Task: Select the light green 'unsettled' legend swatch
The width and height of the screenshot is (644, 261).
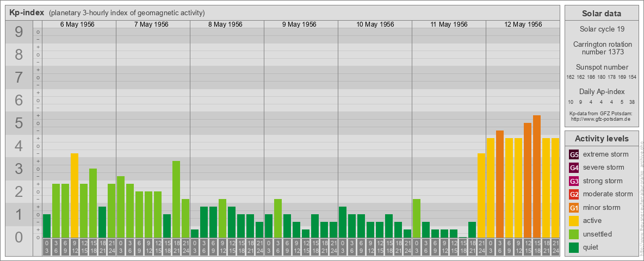Action: 574,234
